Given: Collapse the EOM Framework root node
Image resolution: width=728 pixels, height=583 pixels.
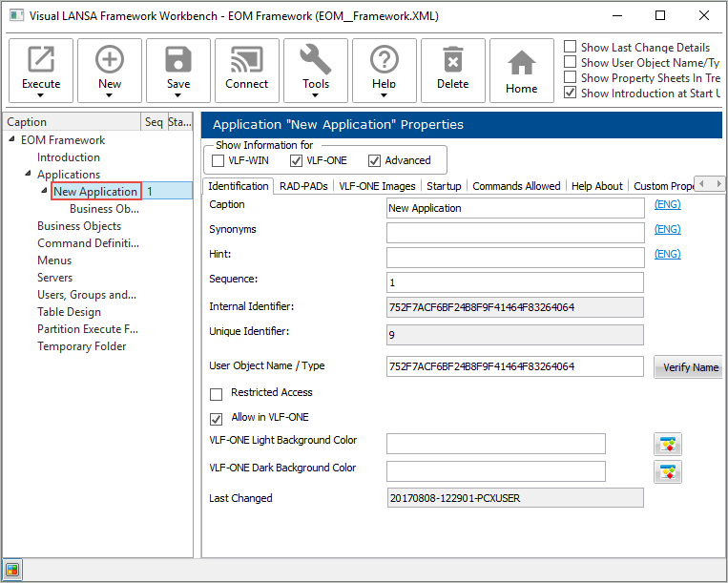Looking at the screenshot, I should click(12, 140).
